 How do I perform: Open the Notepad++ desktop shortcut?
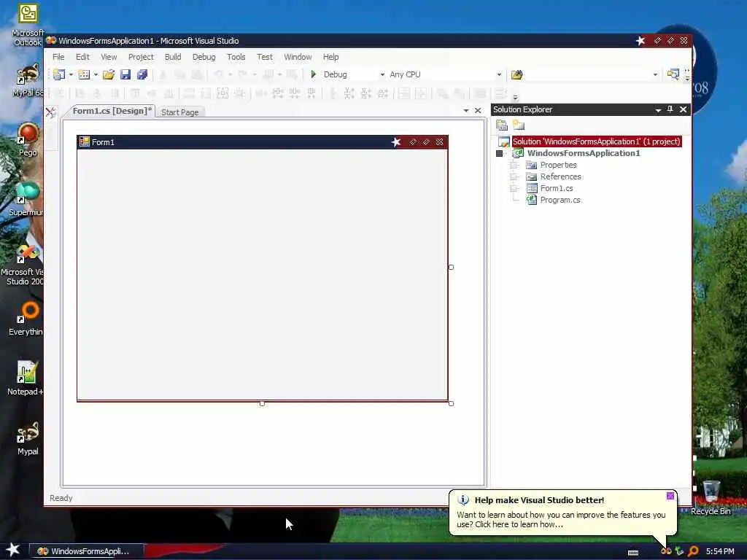[x=26, y=378]
